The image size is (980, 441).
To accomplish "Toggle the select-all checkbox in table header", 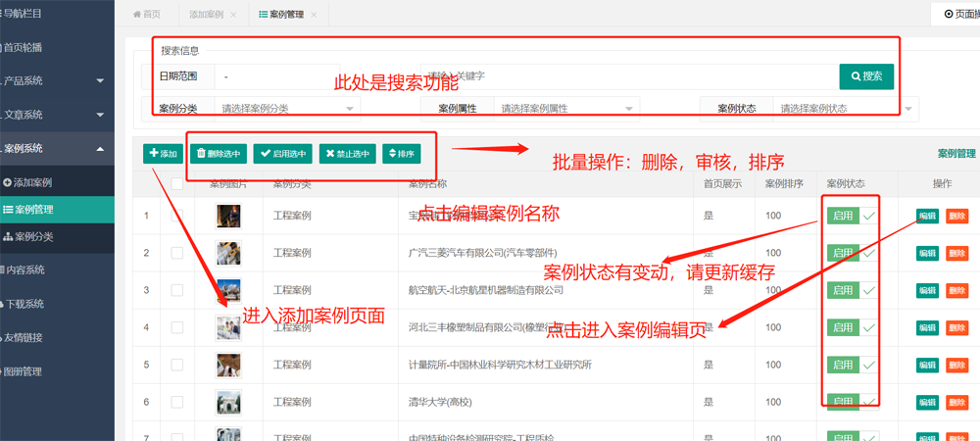I will point(176,183).
